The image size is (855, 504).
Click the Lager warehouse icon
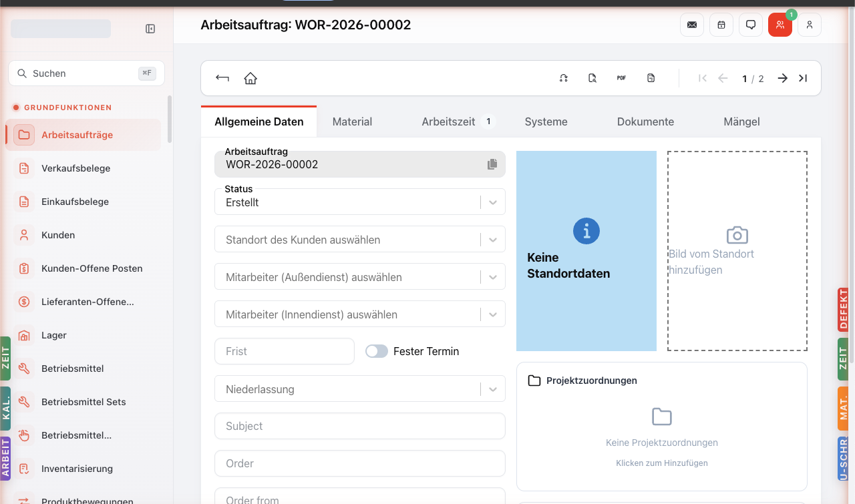pos(24,335)
